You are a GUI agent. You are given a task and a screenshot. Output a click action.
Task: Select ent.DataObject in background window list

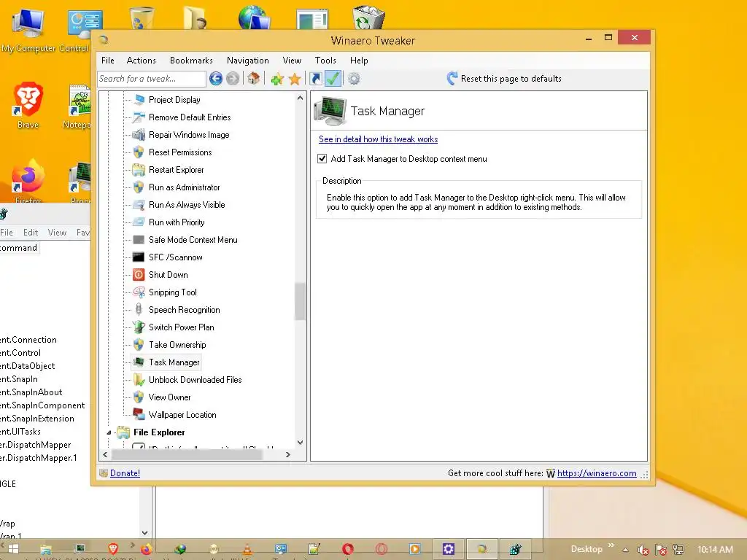click(x=27, y=366)
